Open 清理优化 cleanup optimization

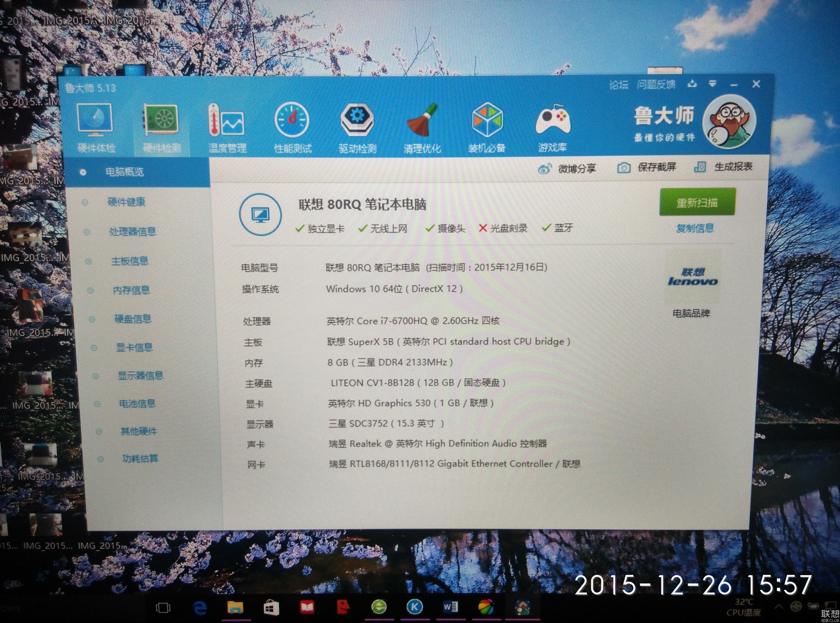point(422,129)
